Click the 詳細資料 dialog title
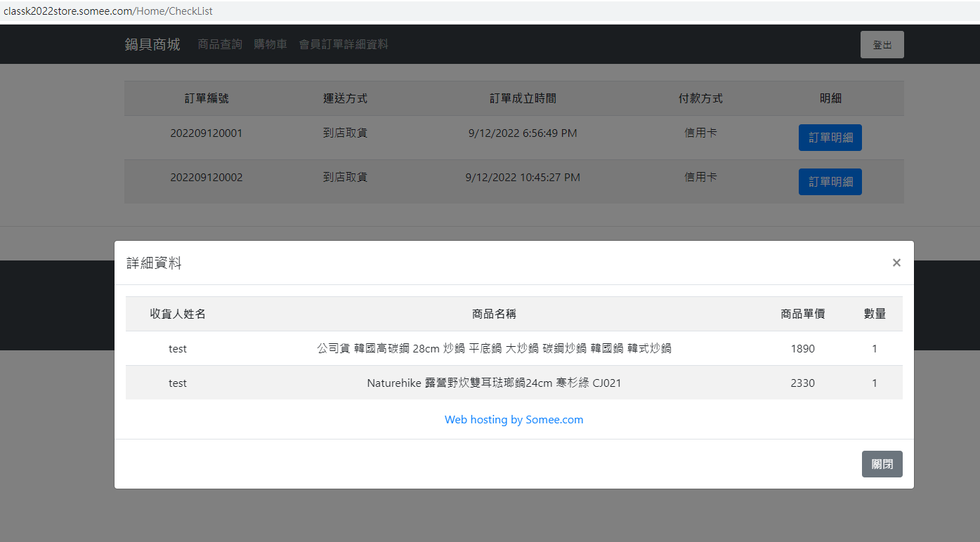980x542 pixels. 154,263
